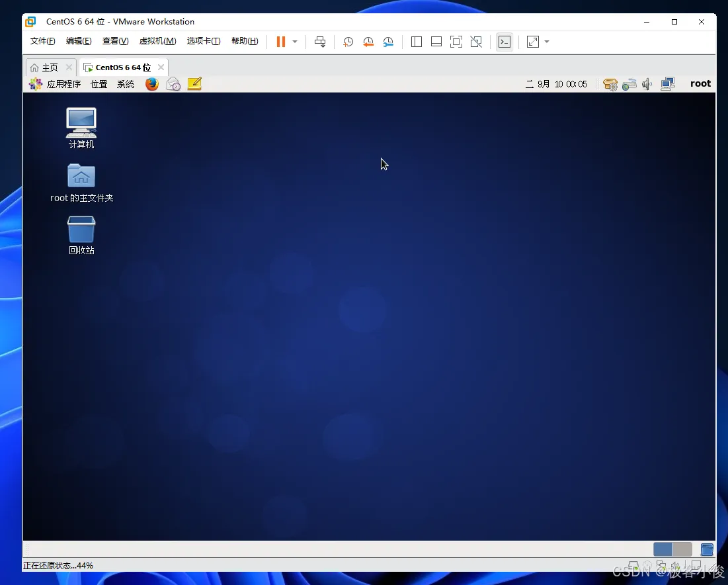Launch the mail client from CentOS panel
Viewport: 728px width, 585px height.
click(x=173, y=84)
